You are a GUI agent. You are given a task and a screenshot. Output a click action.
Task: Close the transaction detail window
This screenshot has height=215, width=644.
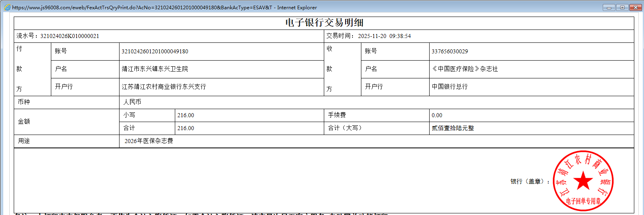coord(636,7)
